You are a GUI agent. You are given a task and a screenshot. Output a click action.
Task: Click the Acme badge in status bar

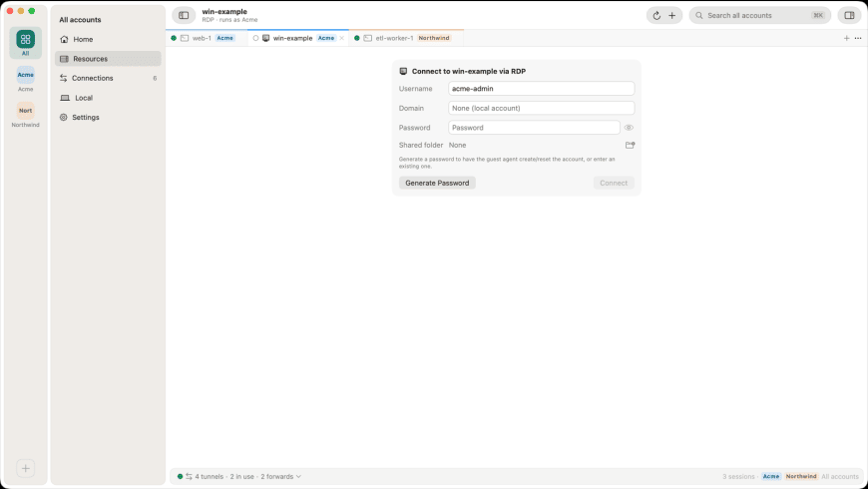(x=770, y=476)
